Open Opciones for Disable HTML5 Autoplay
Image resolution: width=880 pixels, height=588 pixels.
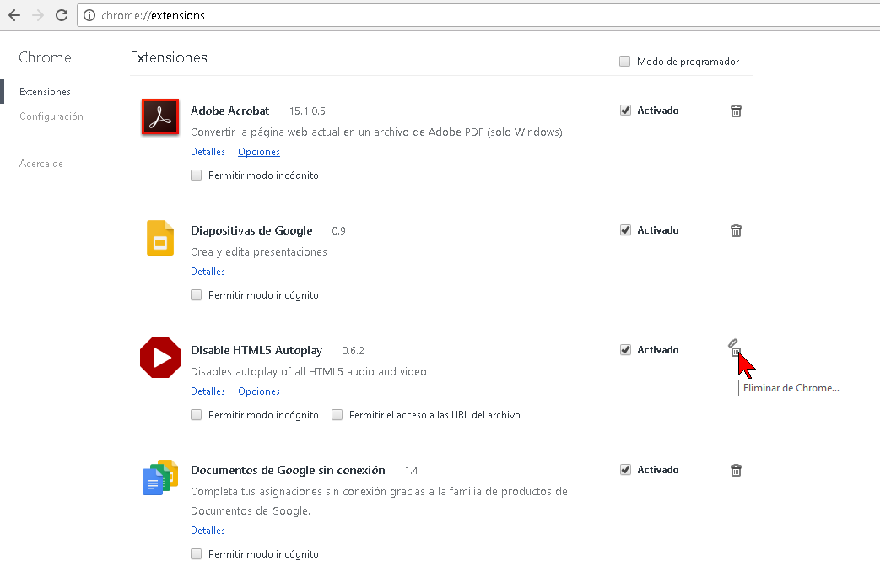point(259,391)
